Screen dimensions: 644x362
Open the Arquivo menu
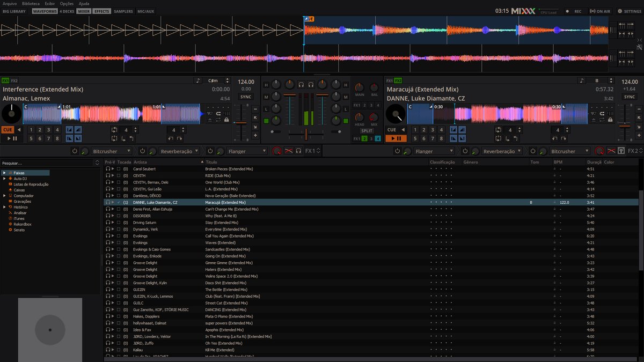[x=10, y=3]
